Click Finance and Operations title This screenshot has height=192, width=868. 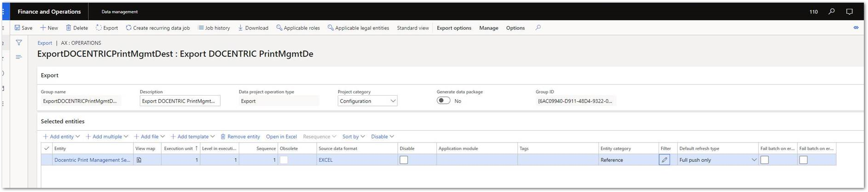49,12
